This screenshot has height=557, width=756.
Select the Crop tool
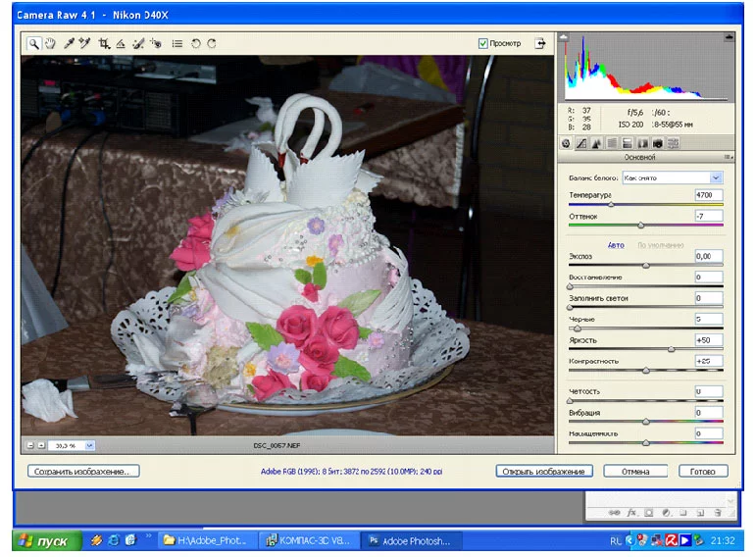click(104, 44)
